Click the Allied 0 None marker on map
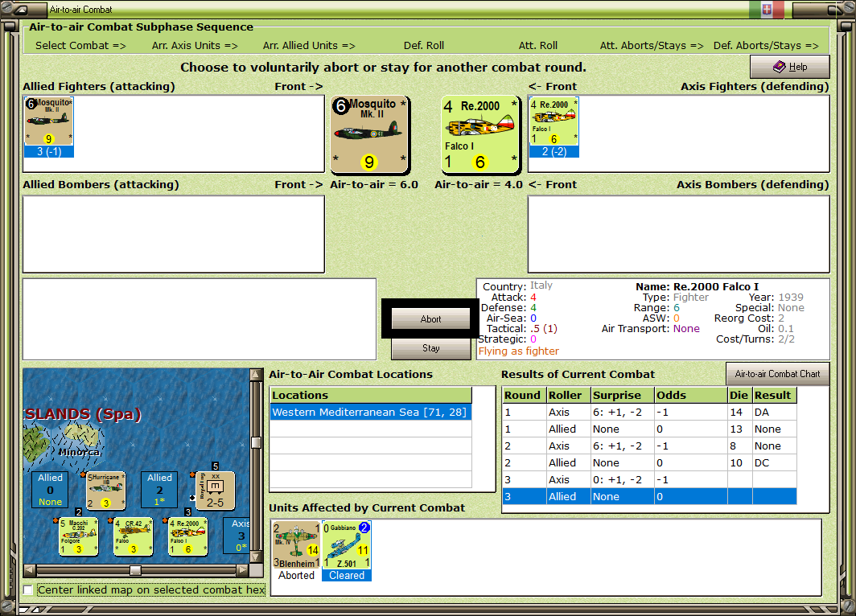 pos(50,490)
